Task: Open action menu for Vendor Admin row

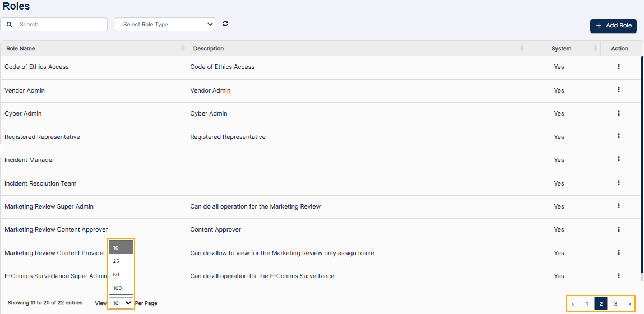Action: coord(619,90)
